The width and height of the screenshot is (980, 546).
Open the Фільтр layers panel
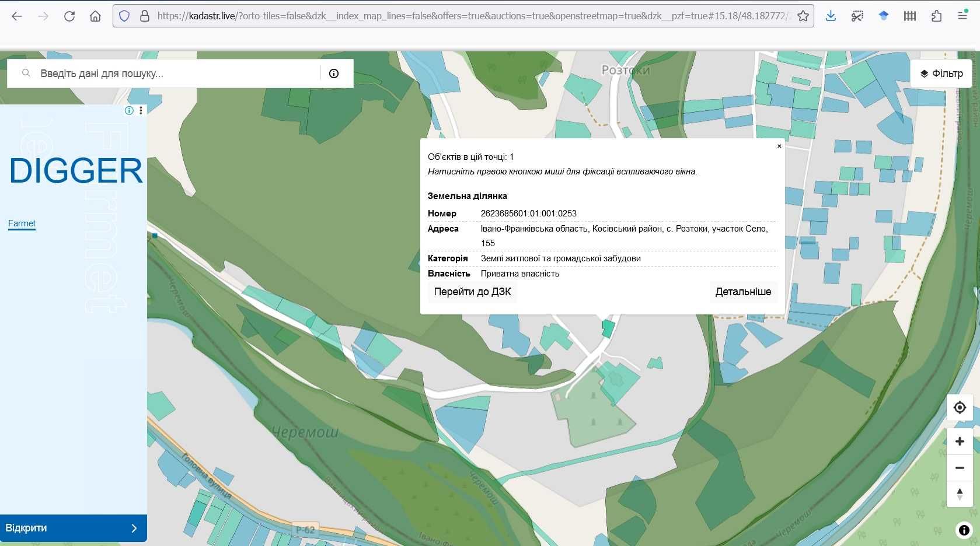coord(941,73)
